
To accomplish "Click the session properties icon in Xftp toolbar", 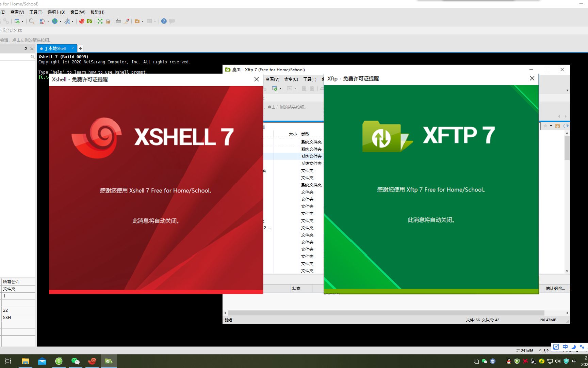I will (275, 88).
